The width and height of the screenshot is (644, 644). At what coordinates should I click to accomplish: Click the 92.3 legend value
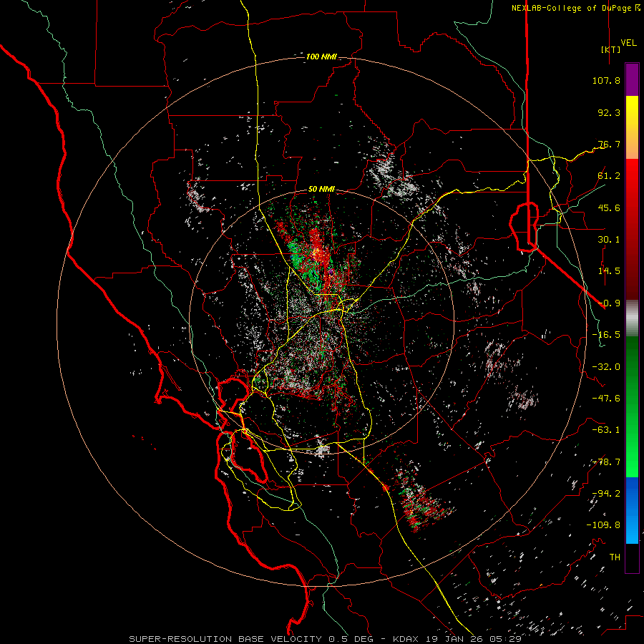pos(609,112)
